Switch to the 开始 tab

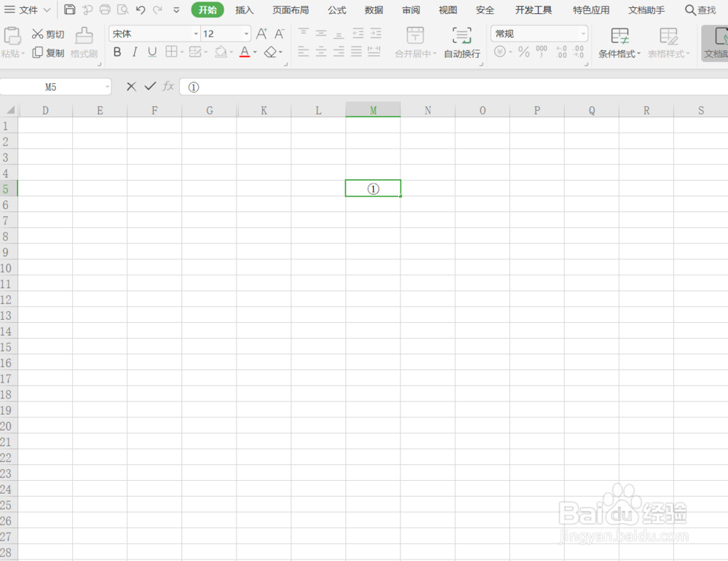pos(207,9)
